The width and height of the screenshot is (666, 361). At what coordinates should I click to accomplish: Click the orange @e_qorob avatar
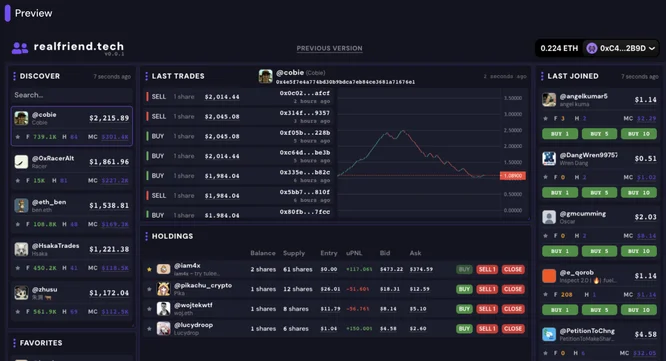tap(549, 276)
